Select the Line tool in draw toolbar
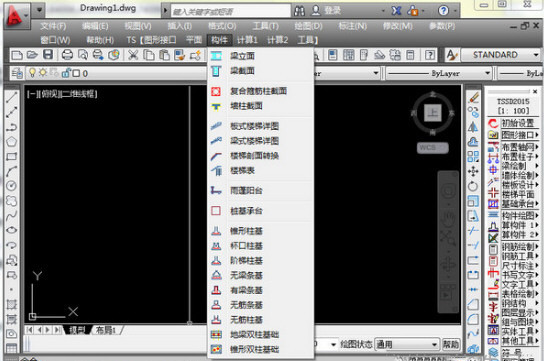544x361 pixels. 11,97
